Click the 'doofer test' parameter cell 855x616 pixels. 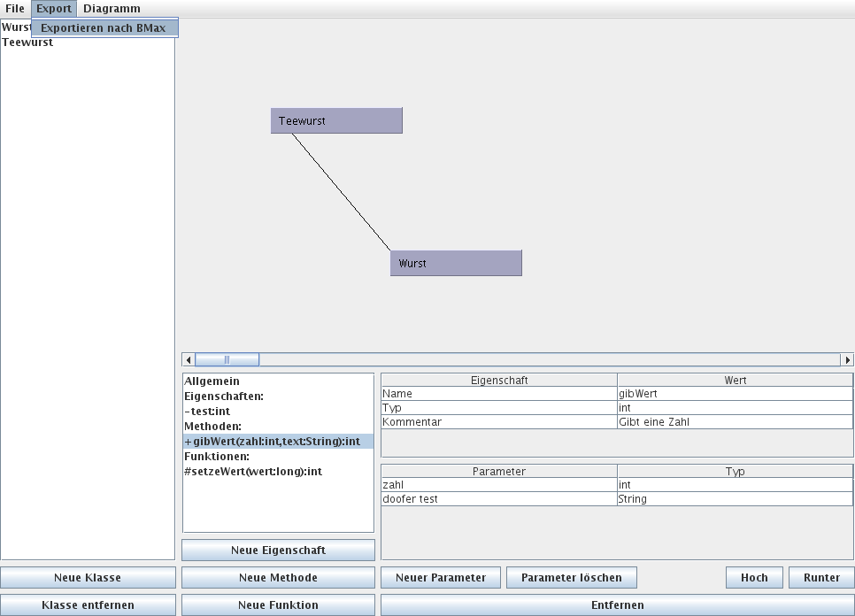498,499
